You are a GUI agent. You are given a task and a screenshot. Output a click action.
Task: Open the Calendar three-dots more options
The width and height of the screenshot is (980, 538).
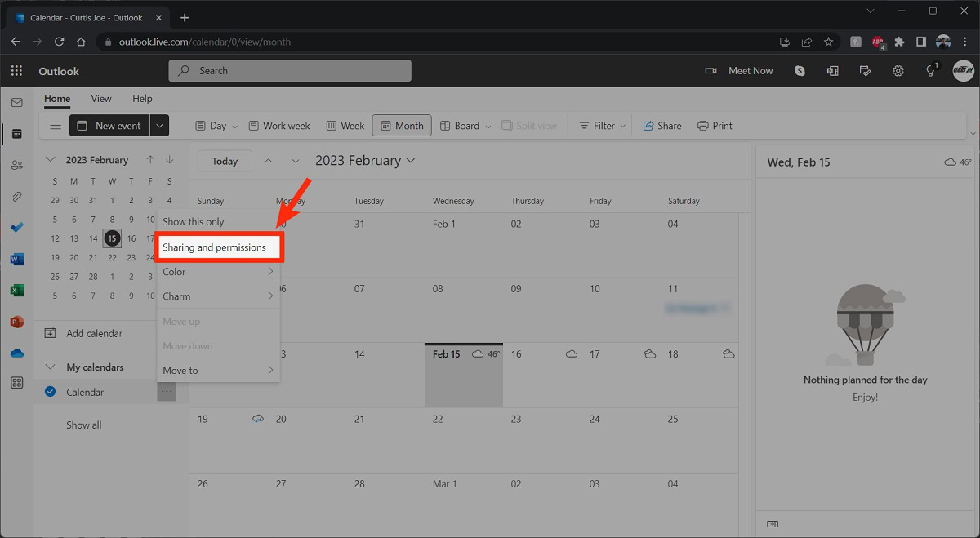coord(167,392)
